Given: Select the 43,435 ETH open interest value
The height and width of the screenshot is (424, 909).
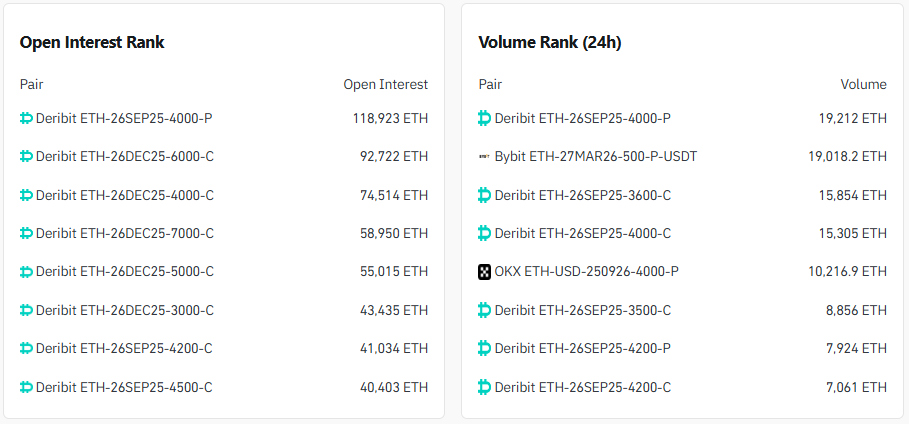Looking at the screenshot, I should [394, 310].
